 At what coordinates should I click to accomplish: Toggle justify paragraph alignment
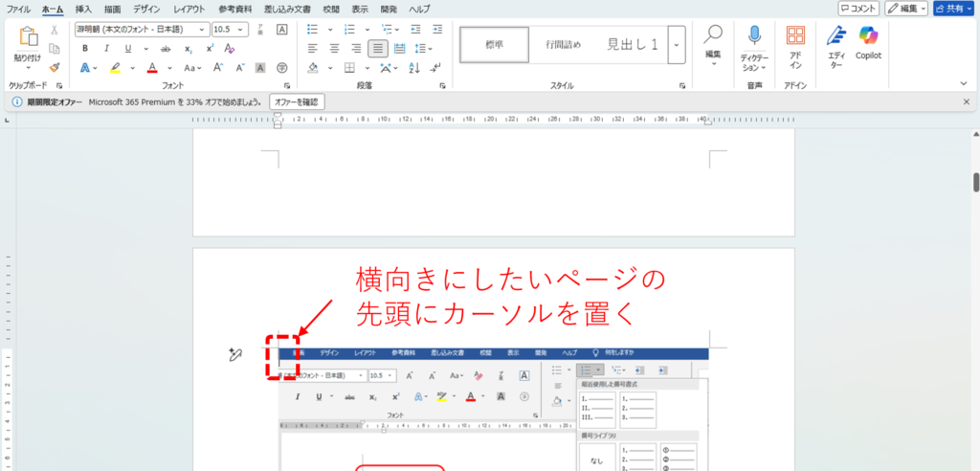378,49
